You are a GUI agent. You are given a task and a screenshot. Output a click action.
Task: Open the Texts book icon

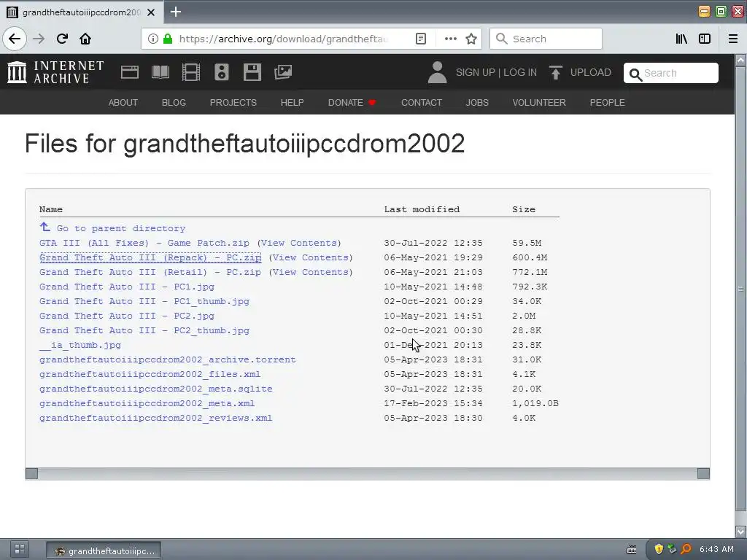click(x=160, y=72)
